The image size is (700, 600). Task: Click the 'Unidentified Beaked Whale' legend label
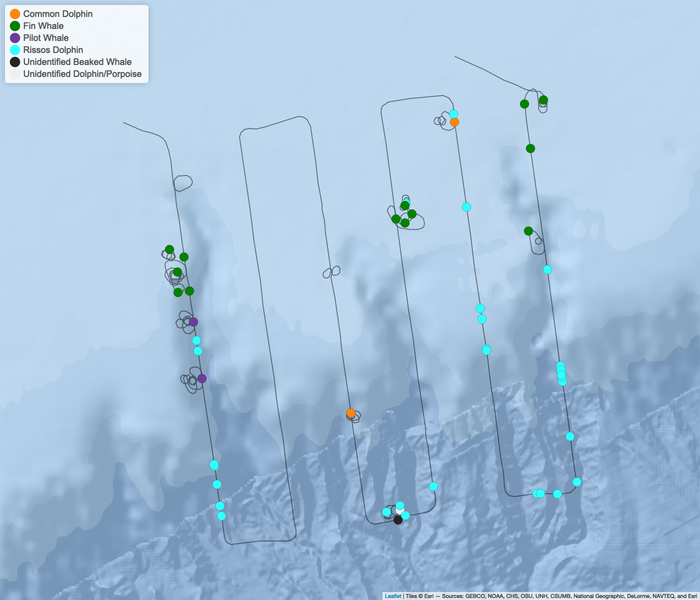pos(77,62)
